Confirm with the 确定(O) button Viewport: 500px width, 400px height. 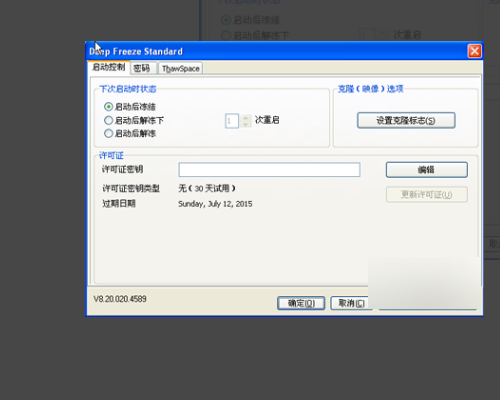tap(301, 303)
